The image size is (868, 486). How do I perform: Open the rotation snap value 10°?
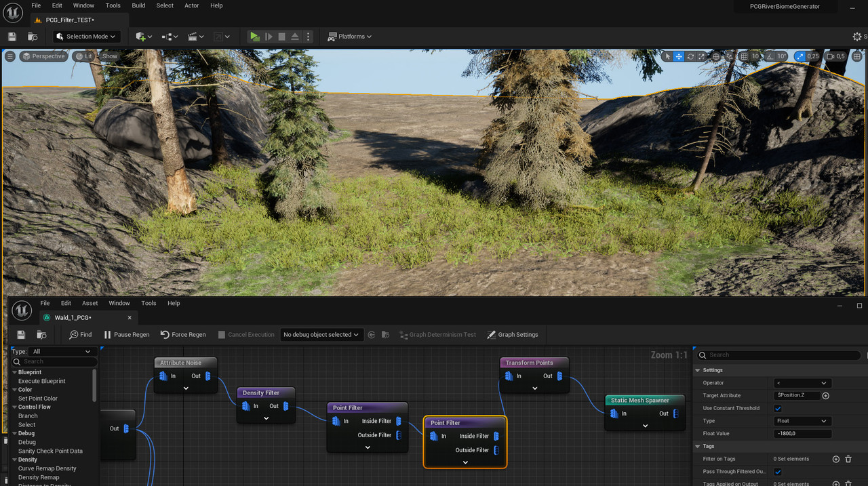pos(781,56)
